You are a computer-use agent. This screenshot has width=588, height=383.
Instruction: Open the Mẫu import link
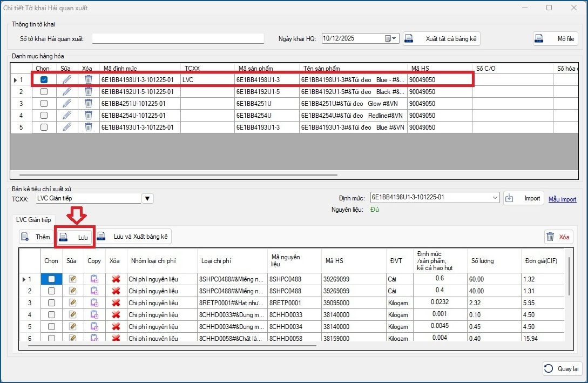pos(562,199)
